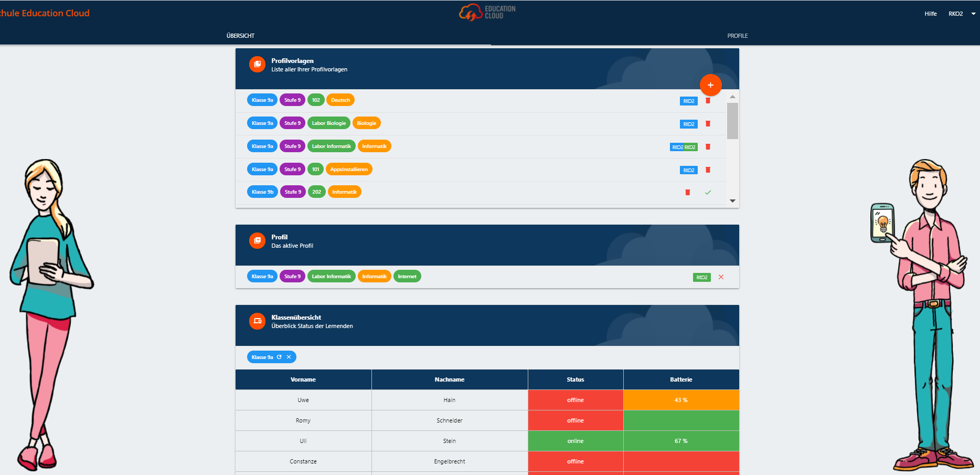
Task: Click the online status cell for Uli
Action: (x=575, y=441)
